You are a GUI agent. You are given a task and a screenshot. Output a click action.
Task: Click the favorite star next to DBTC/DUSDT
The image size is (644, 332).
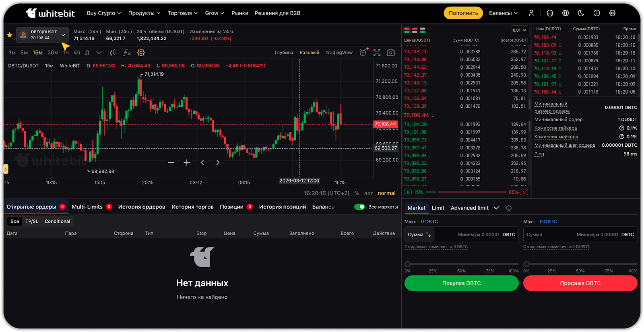point(10,35)
